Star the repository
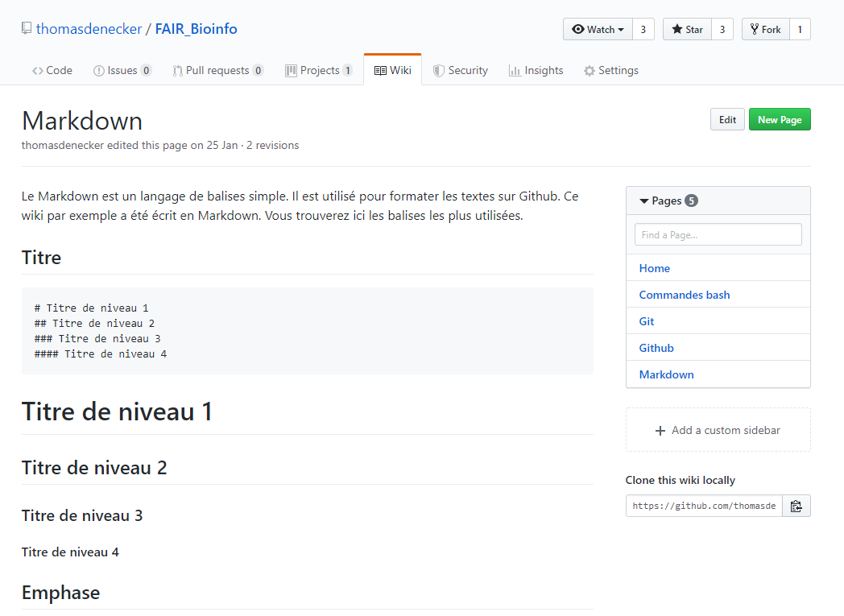 coord(688,30)
